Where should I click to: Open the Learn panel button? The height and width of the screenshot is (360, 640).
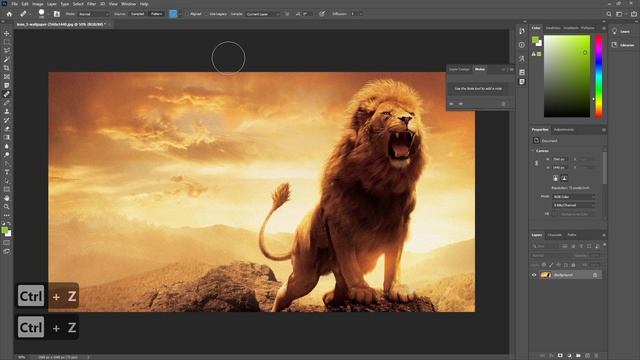point(621,31)
